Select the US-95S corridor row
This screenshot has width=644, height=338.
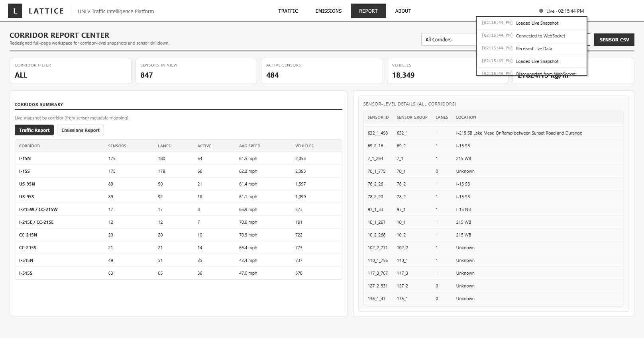(x=178, y=197)
